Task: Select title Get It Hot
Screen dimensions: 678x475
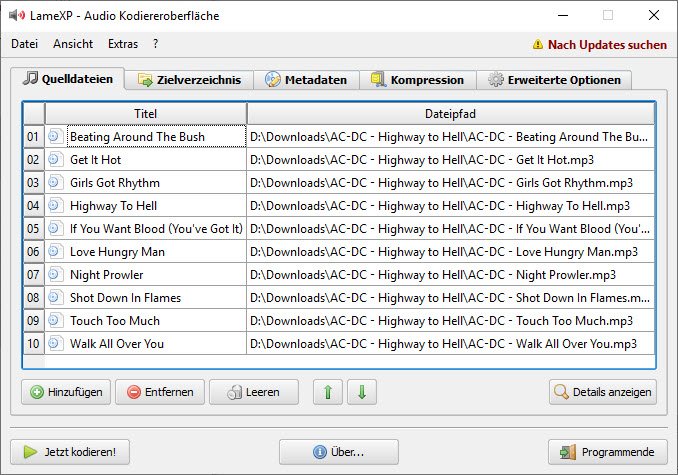Action: click(x=96, y=159)
